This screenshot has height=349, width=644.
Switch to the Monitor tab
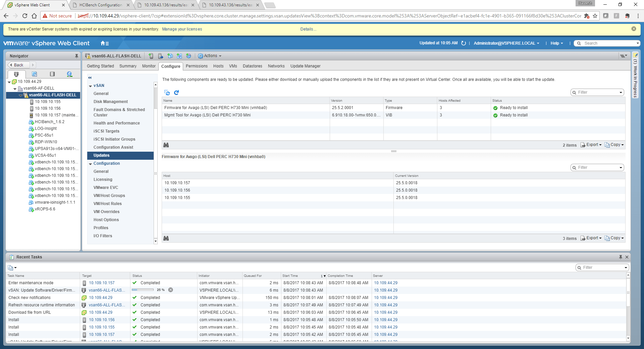click(x=149, y=66)
